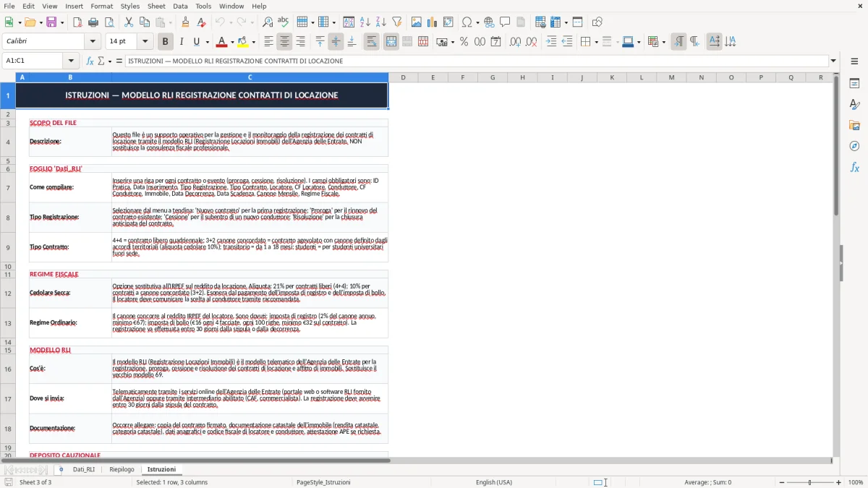The image size is (868, 488).
Task: Click the Sort Ascending icon
Action: [x=365, y=22]
